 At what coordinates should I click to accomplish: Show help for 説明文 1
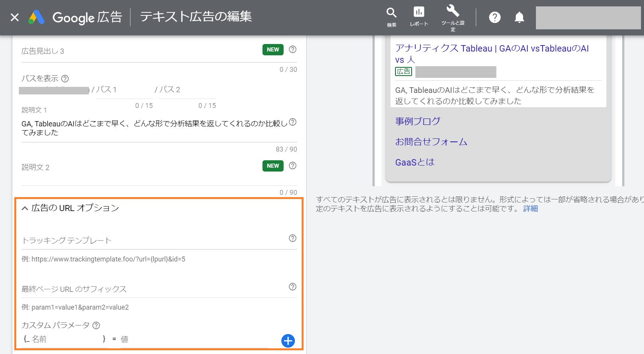click(x=293, y=122)
